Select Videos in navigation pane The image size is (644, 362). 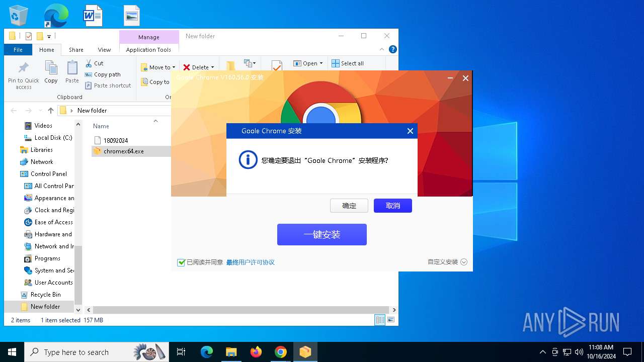click(x=43, y=126)
